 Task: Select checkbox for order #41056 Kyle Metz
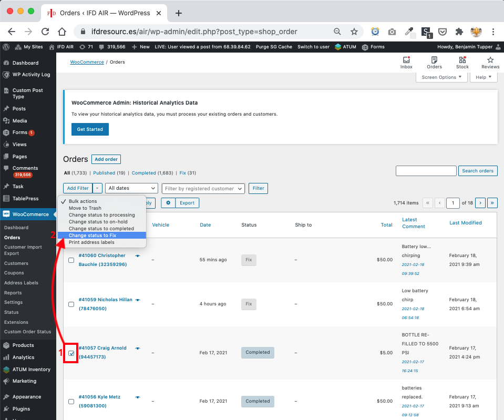point(71,402)
